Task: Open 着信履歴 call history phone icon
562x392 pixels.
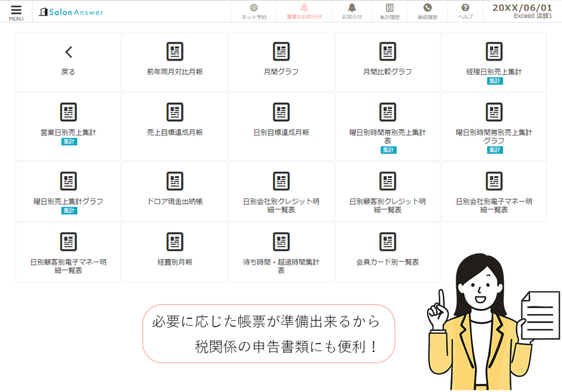Action: tap(426, 11)
